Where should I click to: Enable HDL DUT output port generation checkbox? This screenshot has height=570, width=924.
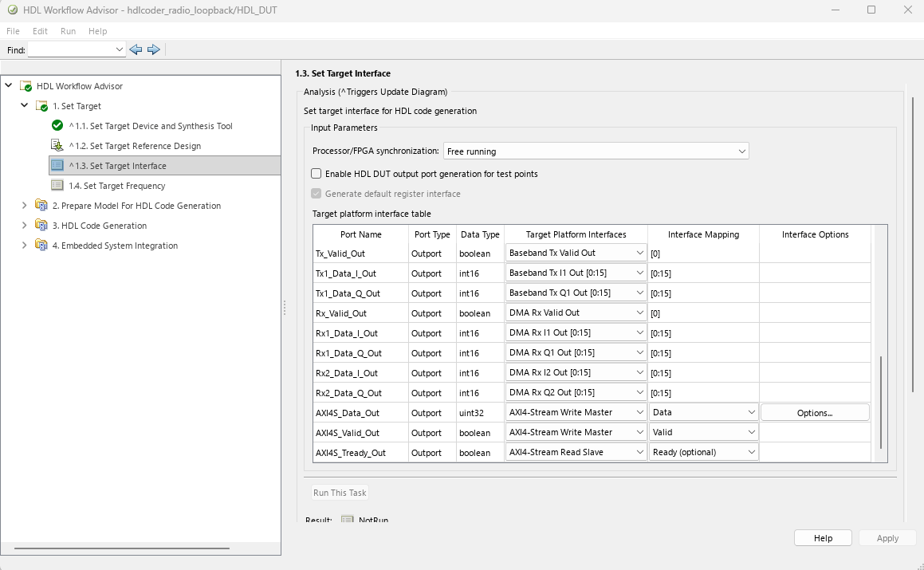click(317, 174)
